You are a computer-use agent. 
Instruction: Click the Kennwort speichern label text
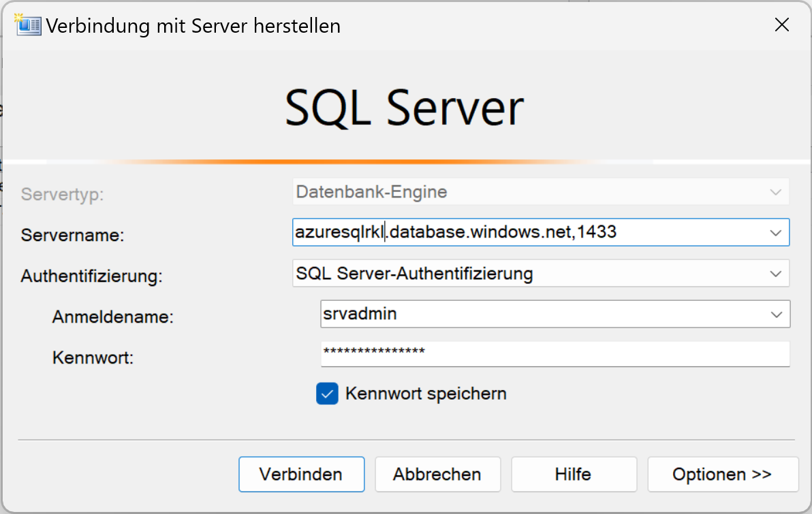426,393
